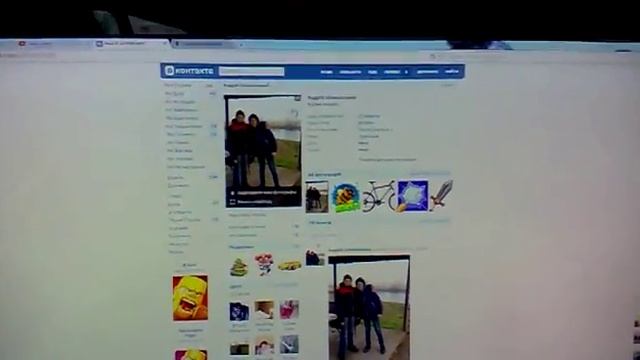Focus the search field in the blue header
This screenshot has height=360, width=640.
[251, 71]
